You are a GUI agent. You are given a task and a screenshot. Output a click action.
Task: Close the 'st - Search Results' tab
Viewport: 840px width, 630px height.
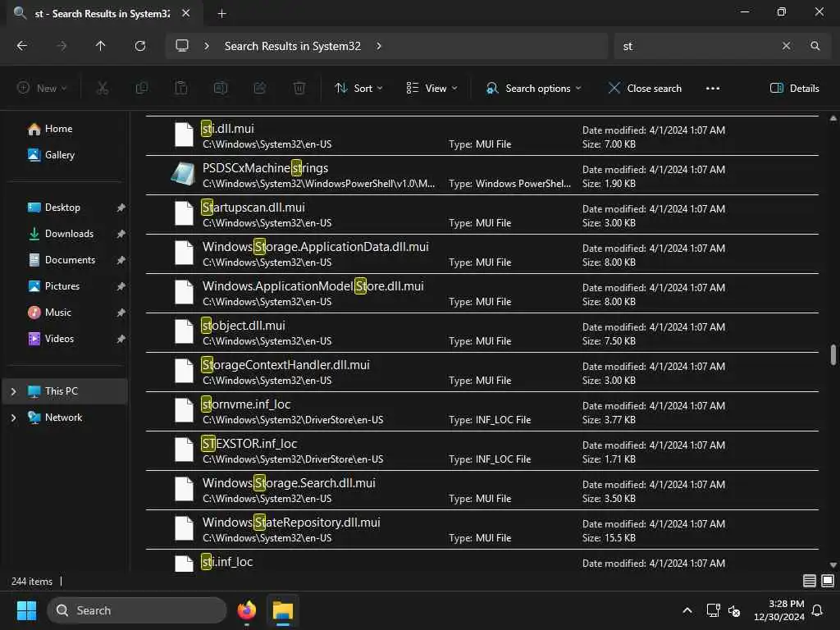click(185, 13)
